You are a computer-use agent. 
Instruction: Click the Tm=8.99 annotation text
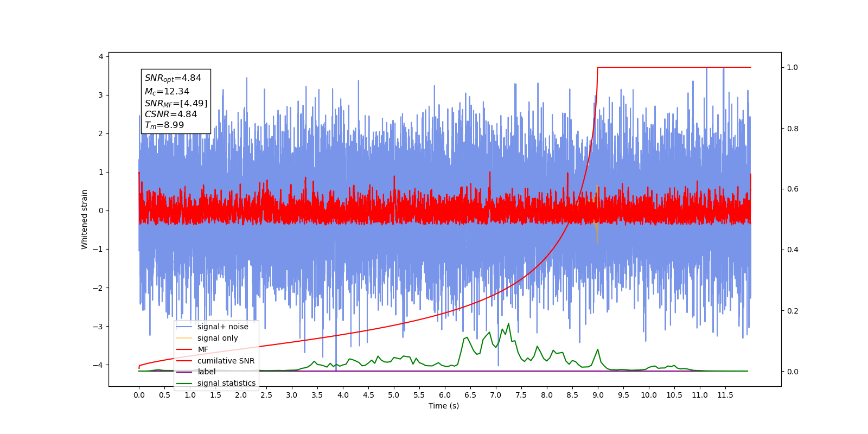click(164, 125)
